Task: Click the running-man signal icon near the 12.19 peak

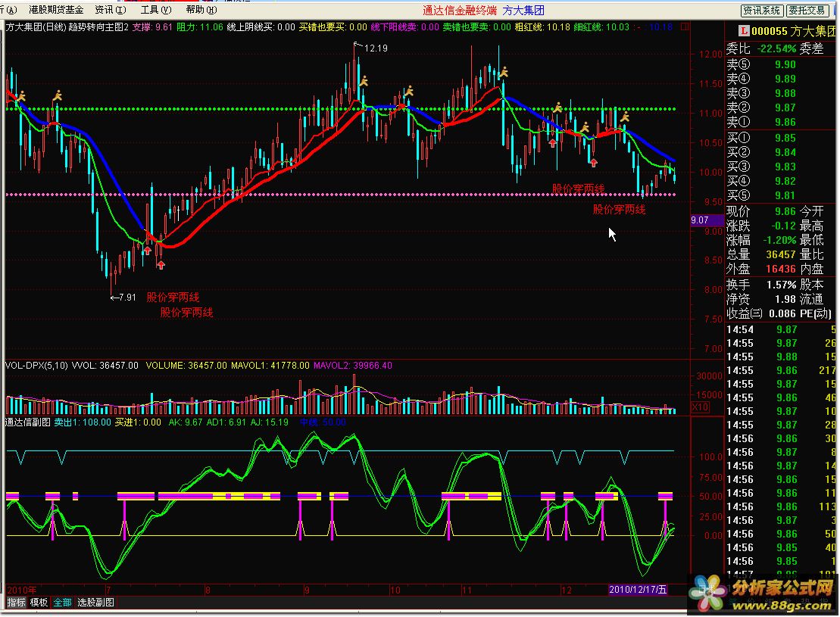Action: [x=364, y=81]
